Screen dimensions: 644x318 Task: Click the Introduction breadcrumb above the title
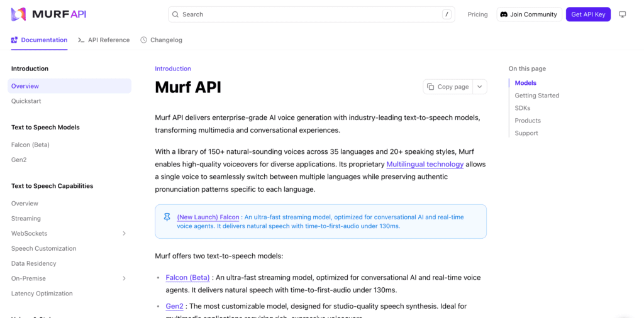pos(173,69)
